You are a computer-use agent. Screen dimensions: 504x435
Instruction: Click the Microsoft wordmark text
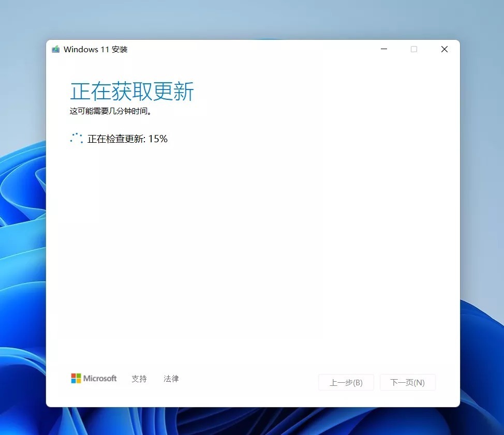100,379
